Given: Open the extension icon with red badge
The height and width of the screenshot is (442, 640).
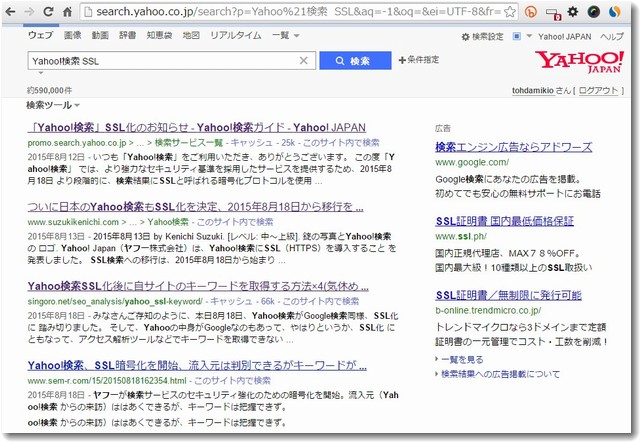Looking at the screenshot, I should [553, 13].
